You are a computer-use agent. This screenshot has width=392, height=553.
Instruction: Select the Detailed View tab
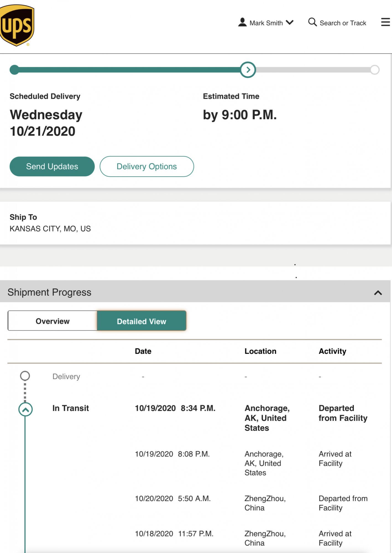click(142, 321)
